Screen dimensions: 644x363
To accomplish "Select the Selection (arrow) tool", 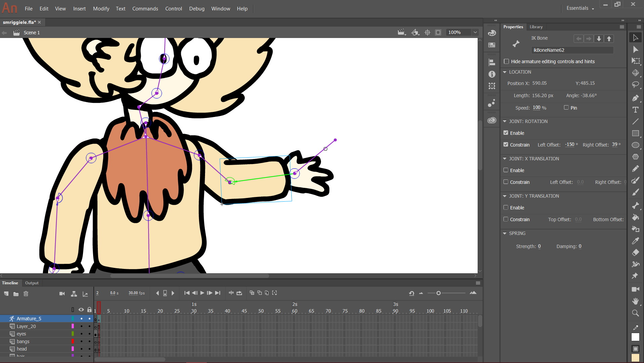I will click(635, 38).
